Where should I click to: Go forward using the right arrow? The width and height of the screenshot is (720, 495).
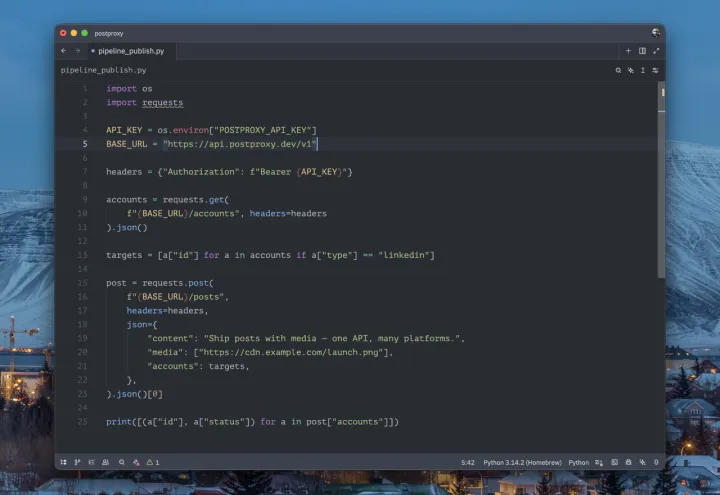coord(78,51)
